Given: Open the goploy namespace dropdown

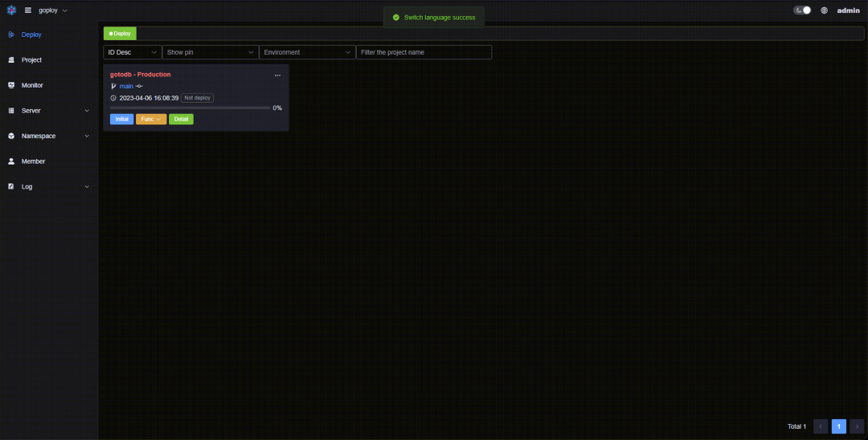Looking at the screenshot, I should pos(52,10).
